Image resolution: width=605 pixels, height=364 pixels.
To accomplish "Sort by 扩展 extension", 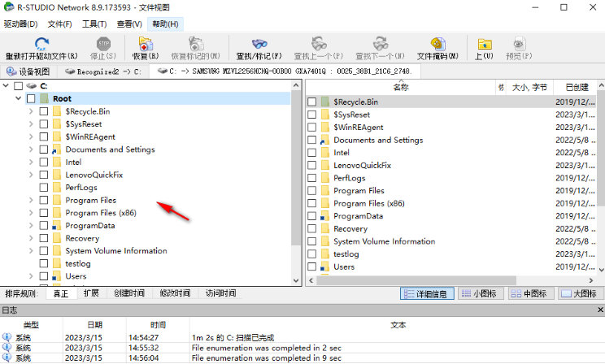I will coord(91,293).
